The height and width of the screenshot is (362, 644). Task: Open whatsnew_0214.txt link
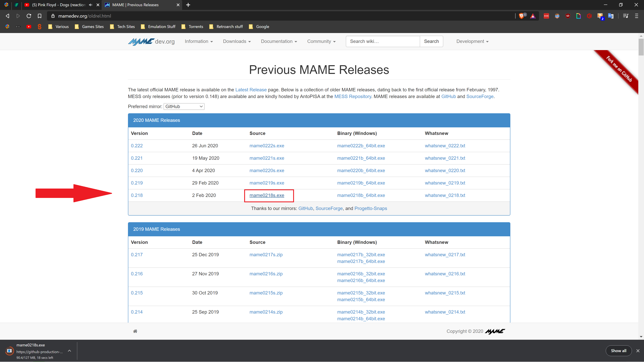[x=445, y=312]
